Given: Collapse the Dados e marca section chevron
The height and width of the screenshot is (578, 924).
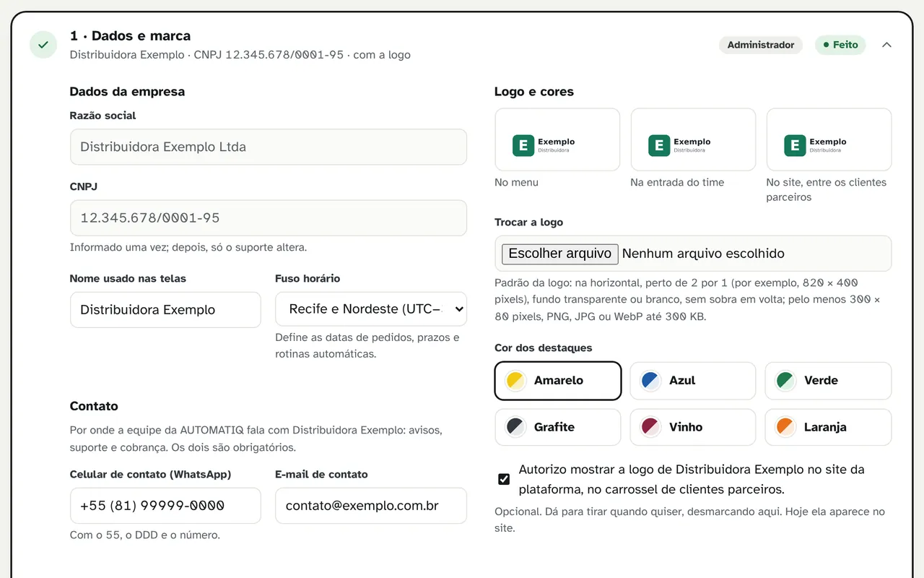Looking at the screenshot, I should [x=886, y=45].
